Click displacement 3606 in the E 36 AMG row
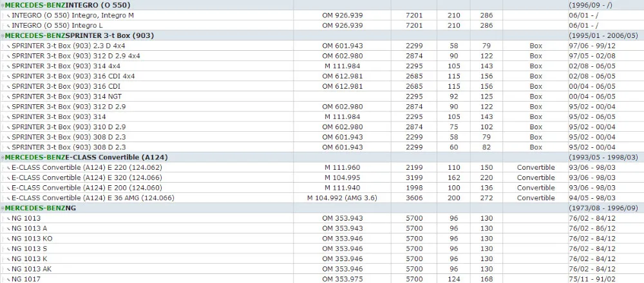 tap(414, 198)
